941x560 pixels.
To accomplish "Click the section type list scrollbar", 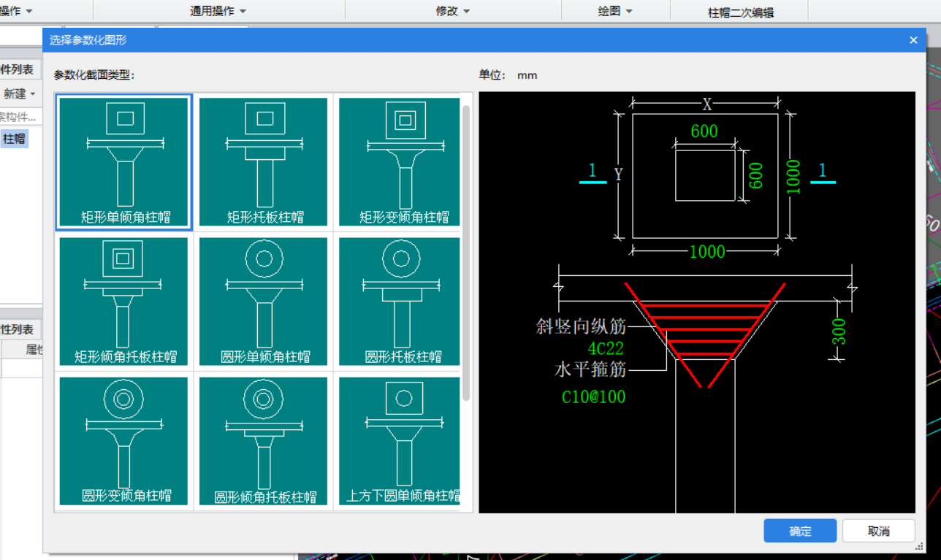I will click(466, 252).
